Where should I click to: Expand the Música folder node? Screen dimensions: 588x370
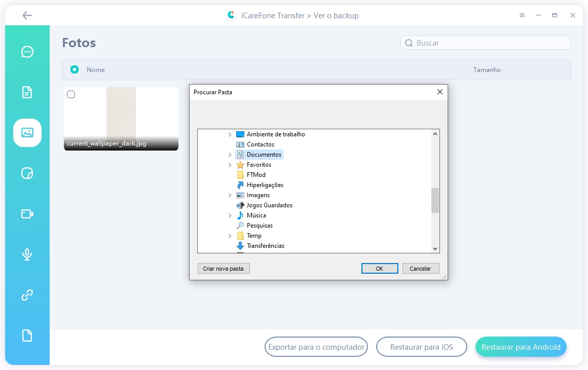[x=230, y=215]
